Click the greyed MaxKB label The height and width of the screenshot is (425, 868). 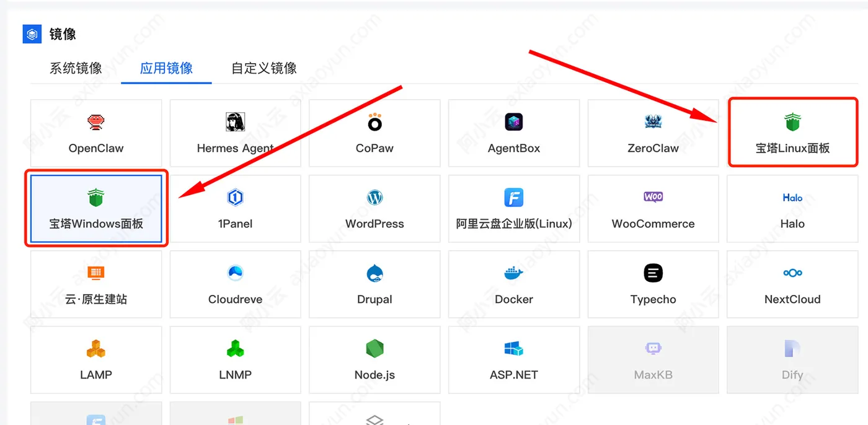[653, 375]
